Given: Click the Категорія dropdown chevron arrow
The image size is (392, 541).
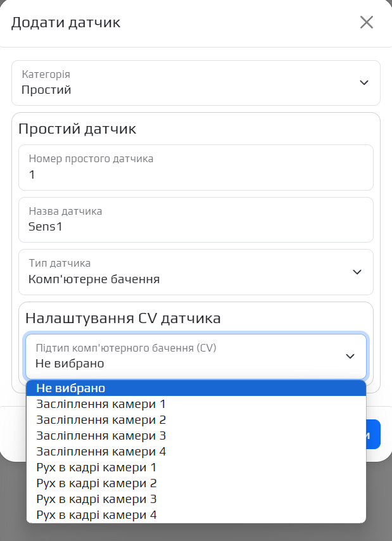Looking at the screenshot, I should point(364,82).
